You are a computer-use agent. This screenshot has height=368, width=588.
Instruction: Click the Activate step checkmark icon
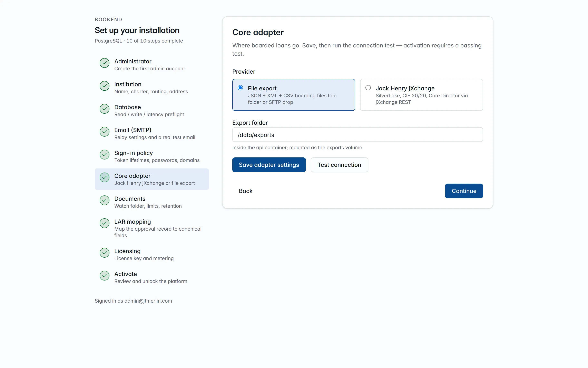(x=105, y=276)
